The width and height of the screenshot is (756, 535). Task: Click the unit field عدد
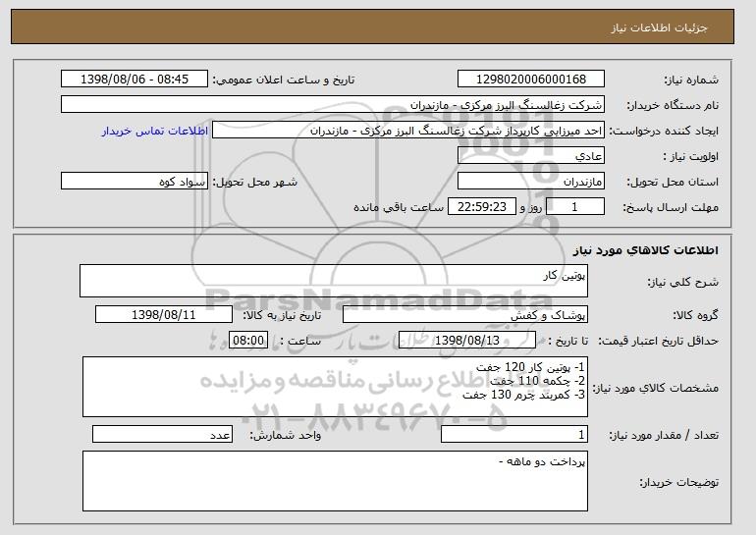162,435
